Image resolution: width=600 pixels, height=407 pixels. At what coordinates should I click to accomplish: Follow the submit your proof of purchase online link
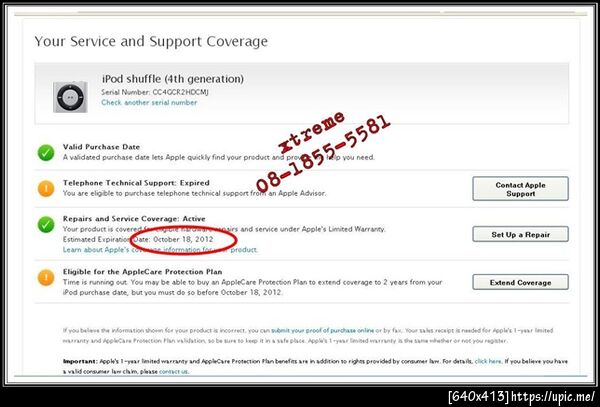pyautogui.click(x=323, y=330)
